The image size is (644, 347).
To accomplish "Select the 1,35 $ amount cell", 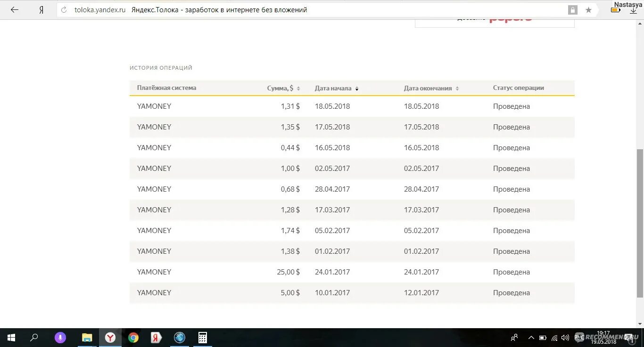I will [290, 127].
